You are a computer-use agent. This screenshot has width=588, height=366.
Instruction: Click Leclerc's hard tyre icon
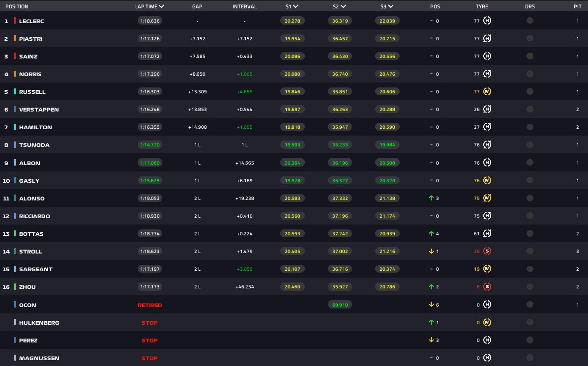487,21
